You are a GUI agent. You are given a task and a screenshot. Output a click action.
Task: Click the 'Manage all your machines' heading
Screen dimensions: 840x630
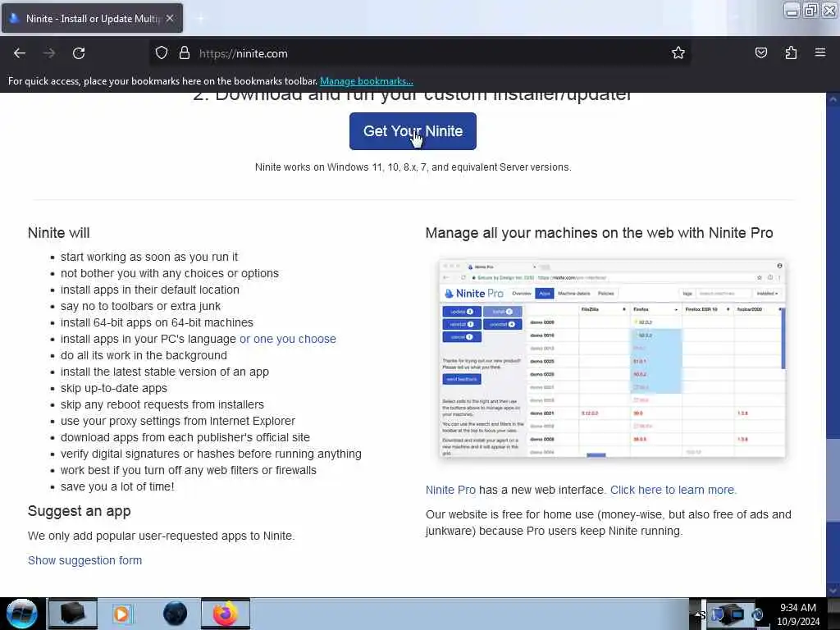pyautogui.click(x=599, y=233)
